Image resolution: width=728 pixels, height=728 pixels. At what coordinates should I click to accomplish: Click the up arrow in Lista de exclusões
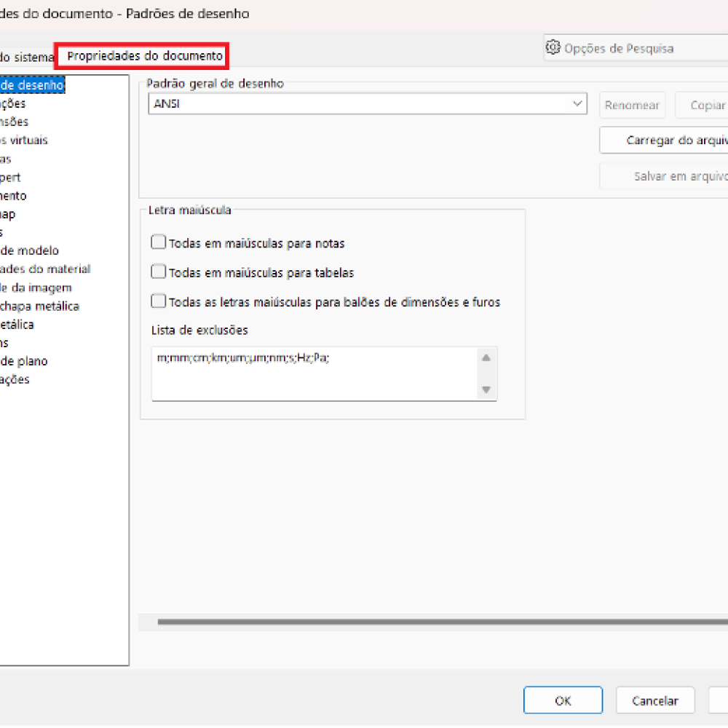point(486,357)
